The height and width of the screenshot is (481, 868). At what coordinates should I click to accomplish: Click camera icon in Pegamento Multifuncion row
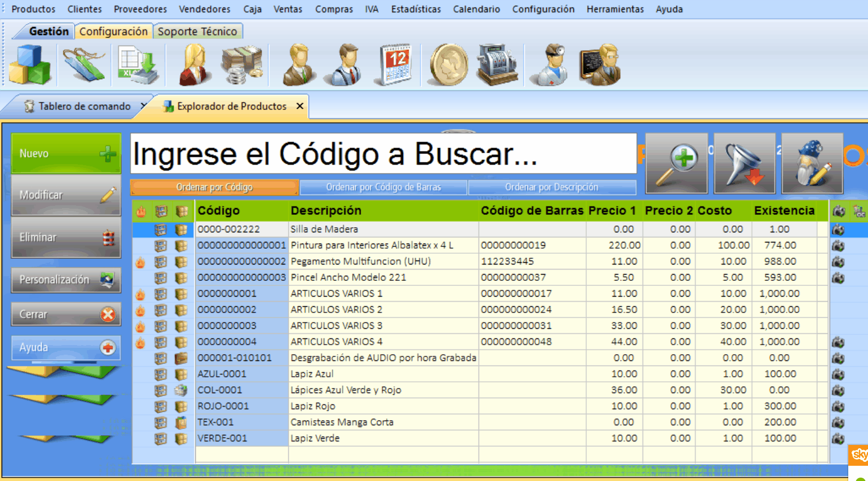click(838, 262)
